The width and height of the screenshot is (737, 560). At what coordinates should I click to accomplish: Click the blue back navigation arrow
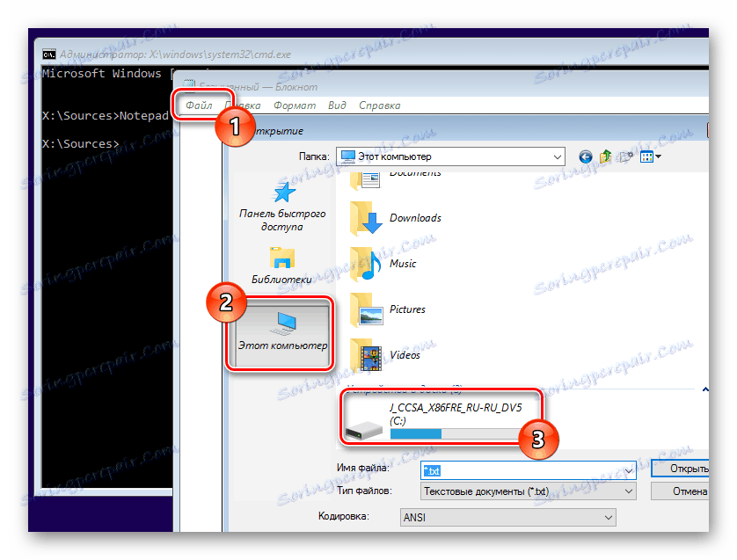point(585,156)
